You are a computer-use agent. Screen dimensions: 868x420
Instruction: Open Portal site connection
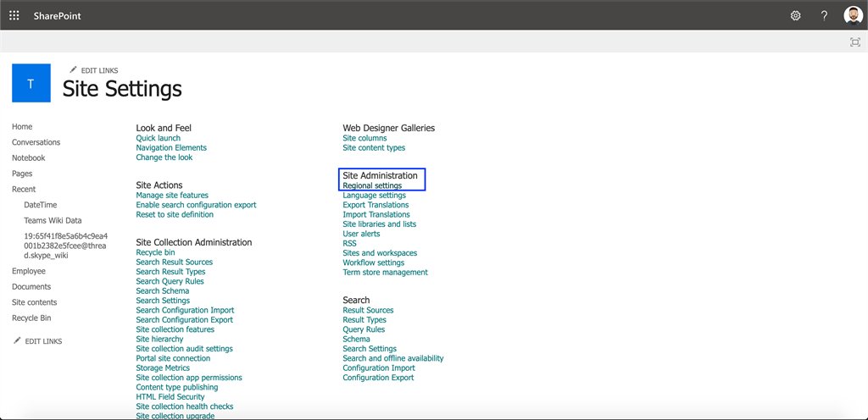[173, 358]
